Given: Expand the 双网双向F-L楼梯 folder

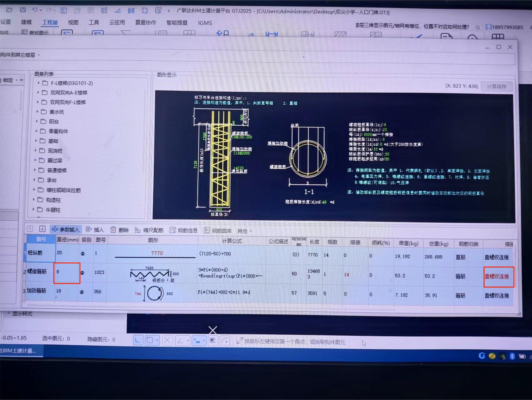Looking at the screenshot, I should tap(38, 102).
